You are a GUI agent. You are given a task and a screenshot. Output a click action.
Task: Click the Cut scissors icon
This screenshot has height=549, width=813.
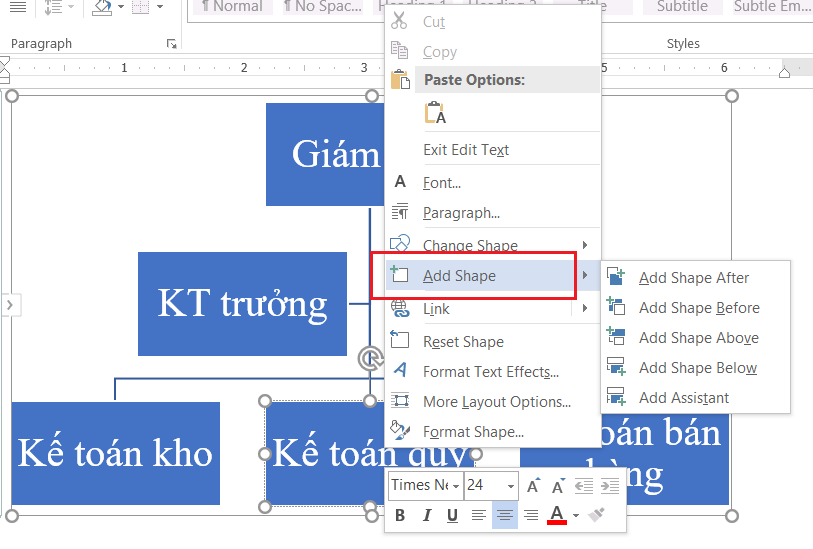point(399,21)
